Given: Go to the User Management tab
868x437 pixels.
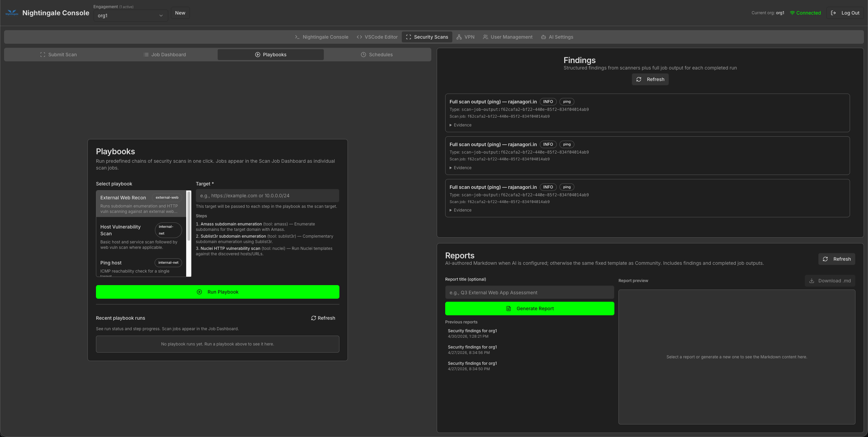Looking at the screenshot, I should pos(508,37).
